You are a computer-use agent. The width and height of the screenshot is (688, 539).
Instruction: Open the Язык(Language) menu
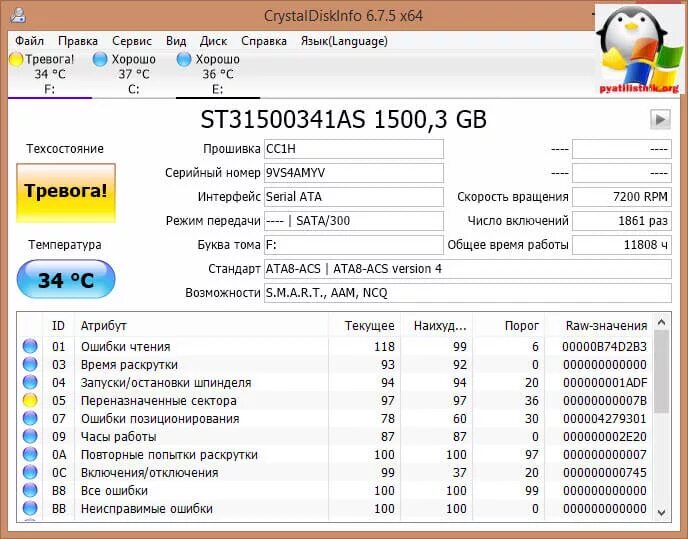[344, 41]
